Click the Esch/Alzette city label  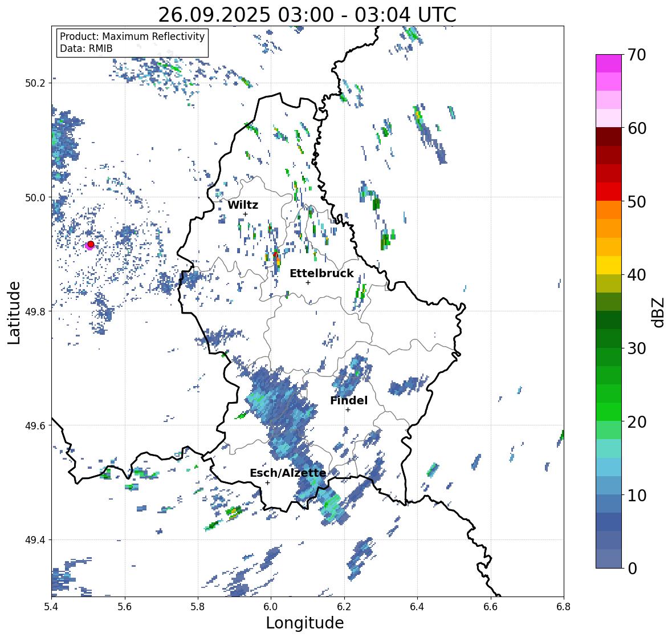pyautogui.click(x=288, y=473)
